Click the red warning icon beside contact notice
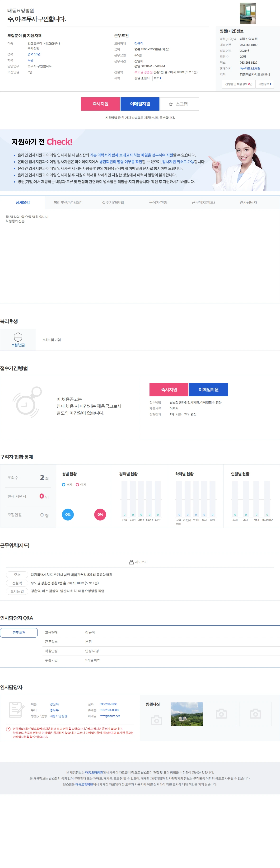 [x=8, y=729]
